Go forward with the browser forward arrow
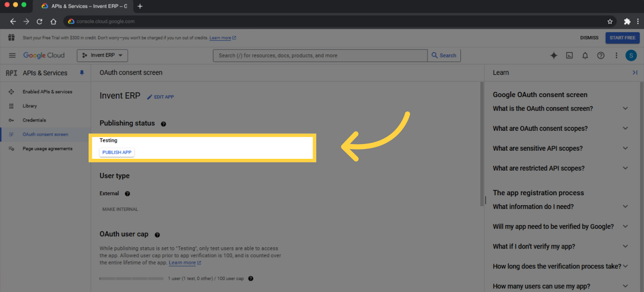The height and width of the screenshot is (292, 644). 26,21
